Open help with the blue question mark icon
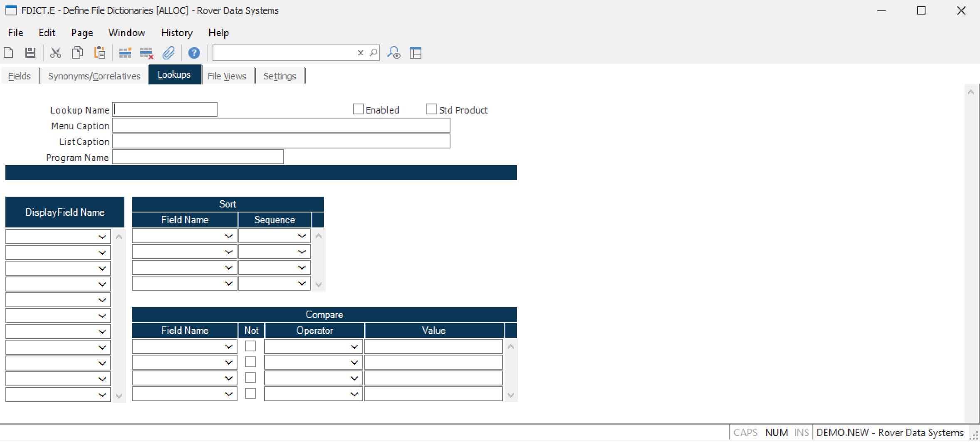The width and height of the screenshot is (980, 442). point(194,53)
